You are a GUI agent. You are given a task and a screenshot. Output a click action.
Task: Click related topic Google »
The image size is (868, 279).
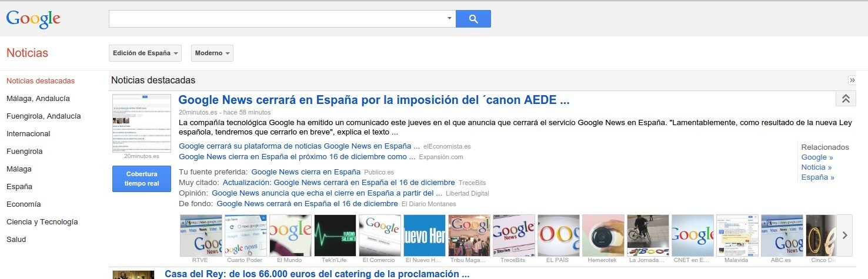click(817, 157)
